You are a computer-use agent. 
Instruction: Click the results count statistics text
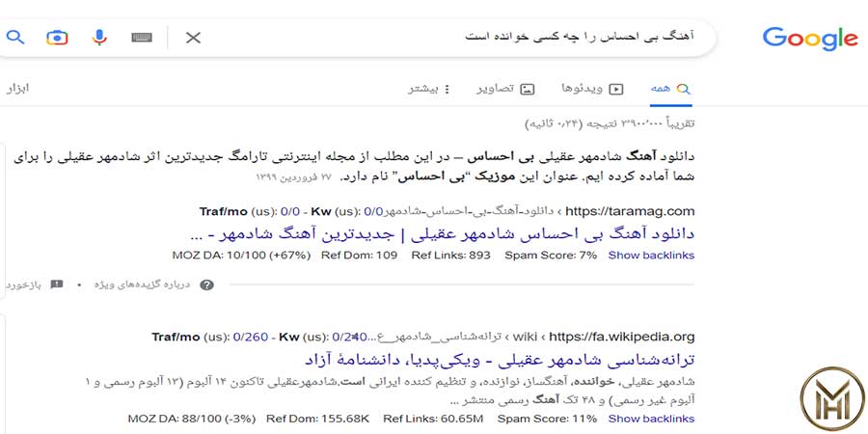[609, 123]
